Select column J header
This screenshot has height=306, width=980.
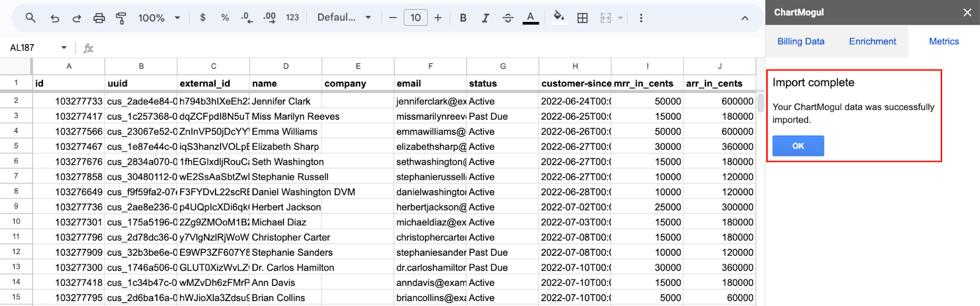point(720,66)
